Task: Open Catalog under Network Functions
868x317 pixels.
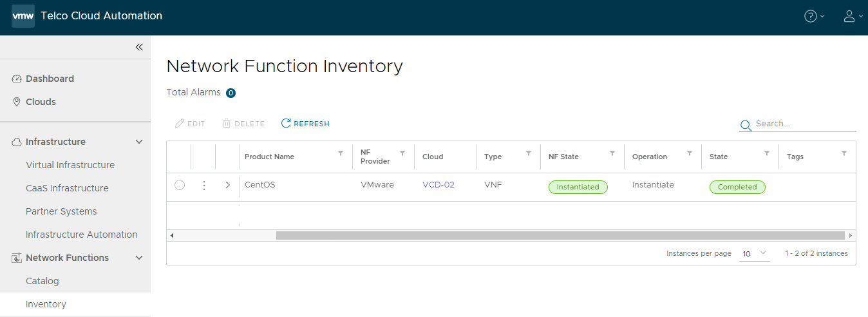Action: point(42,281)
